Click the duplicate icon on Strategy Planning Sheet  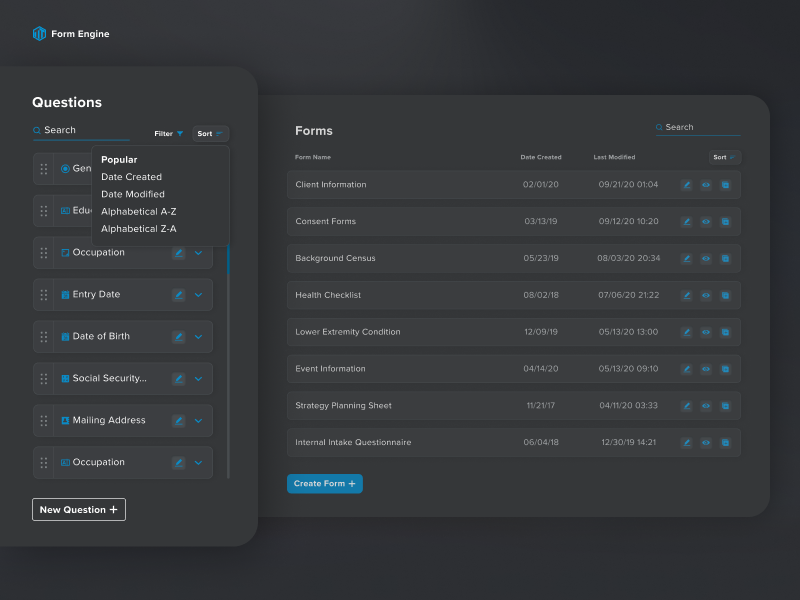pos(725,406)
